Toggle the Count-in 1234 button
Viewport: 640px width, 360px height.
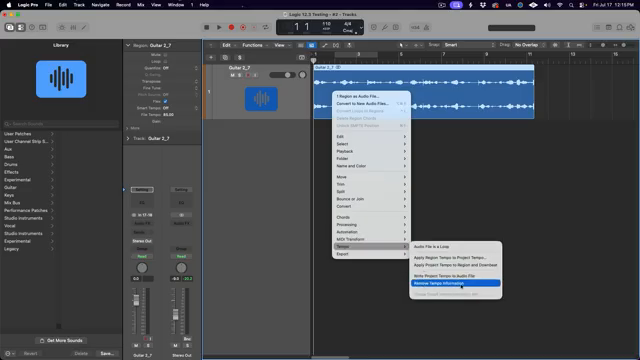415,27
